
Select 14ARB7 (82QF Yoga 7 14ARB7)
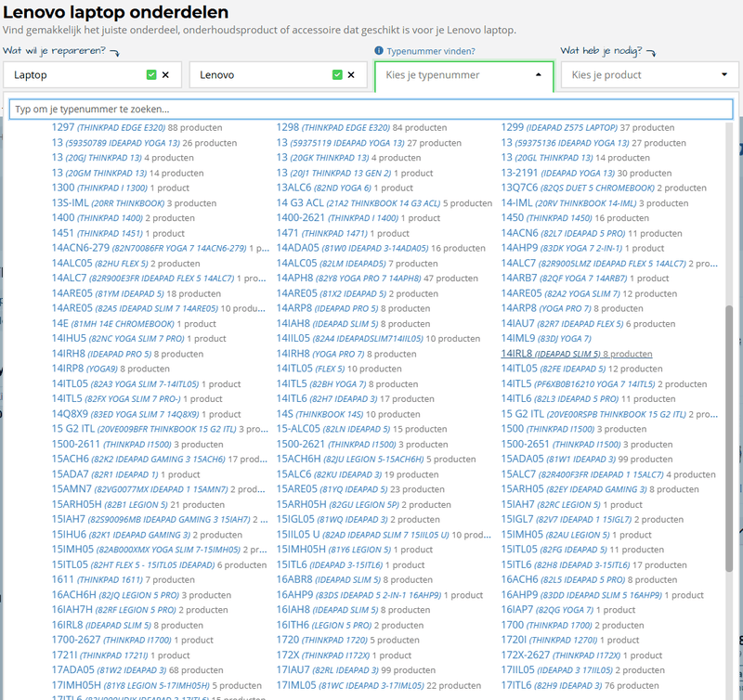(x=585, y=278)
